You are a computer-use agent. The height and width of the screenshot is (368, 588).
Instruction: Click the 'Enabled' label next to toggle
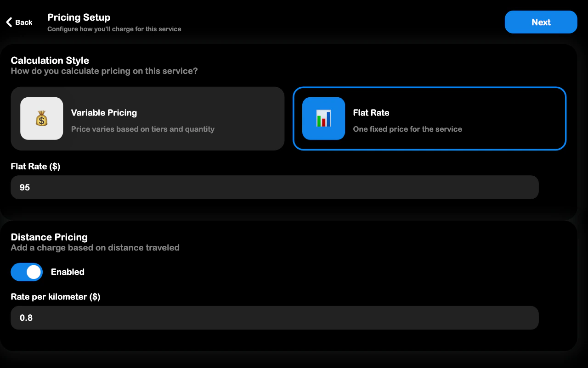pyautogui.click(x=68, y=272)
